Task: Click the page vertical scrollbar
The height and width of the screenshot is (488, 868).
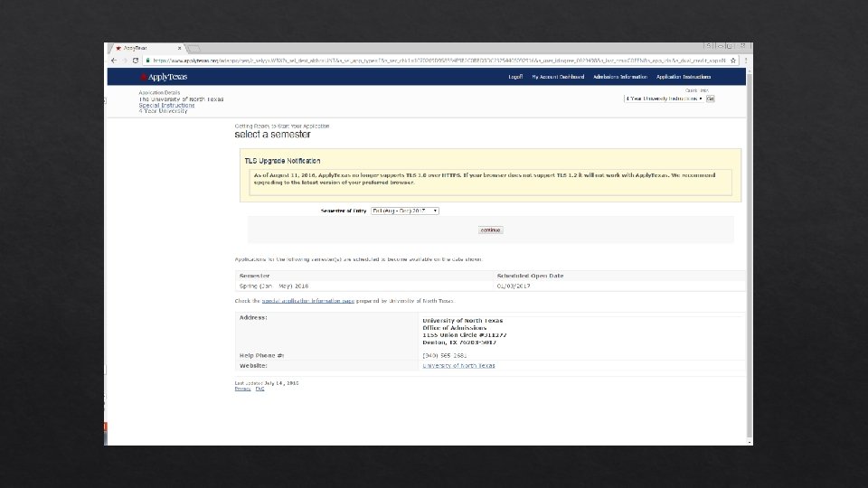Action: coord(750,255)
